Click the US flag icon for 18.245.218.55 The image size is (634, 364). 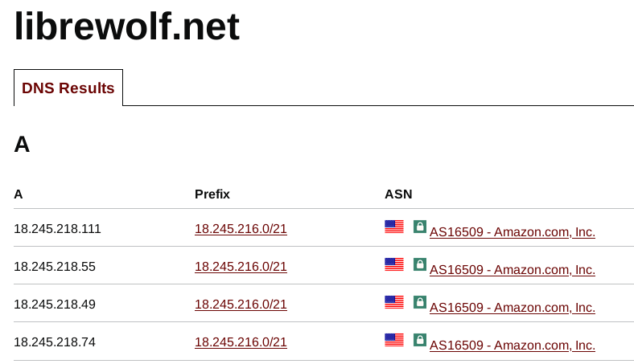(393, 264)
